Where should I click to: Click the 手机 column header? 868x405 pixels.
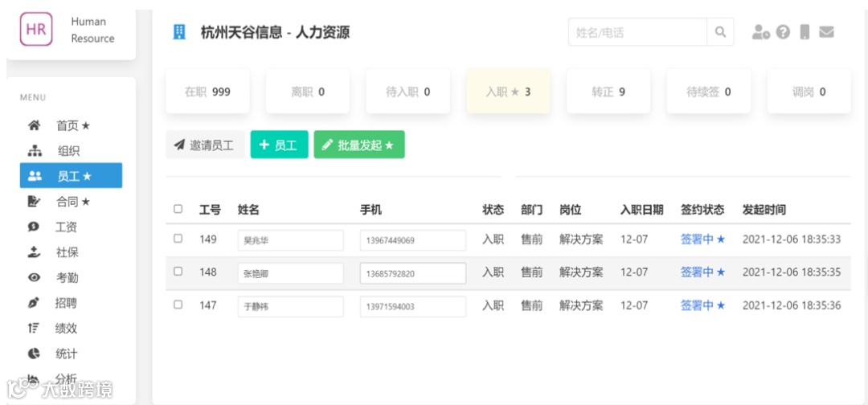[371, 210]
